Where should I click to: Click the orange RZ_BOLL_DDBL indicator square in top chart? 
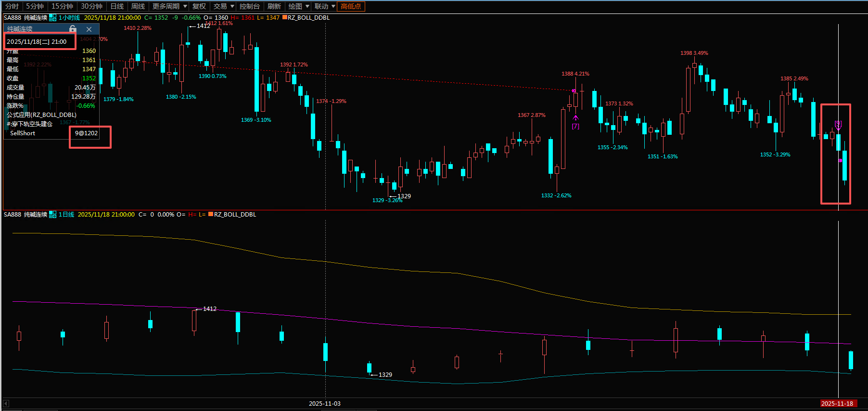pyautogui.click(x=284, y=17)
